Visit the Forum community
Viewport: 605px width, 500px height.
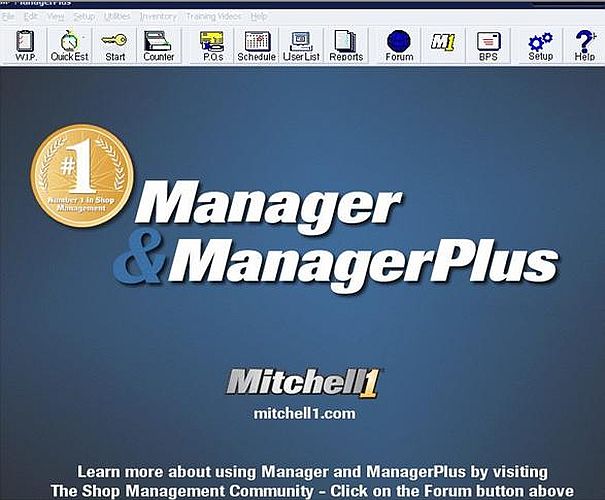click(399, 46)
